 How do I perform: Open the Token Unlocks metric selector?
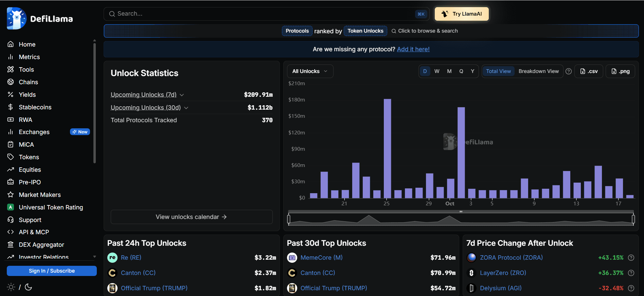click(x=365, y=31)
